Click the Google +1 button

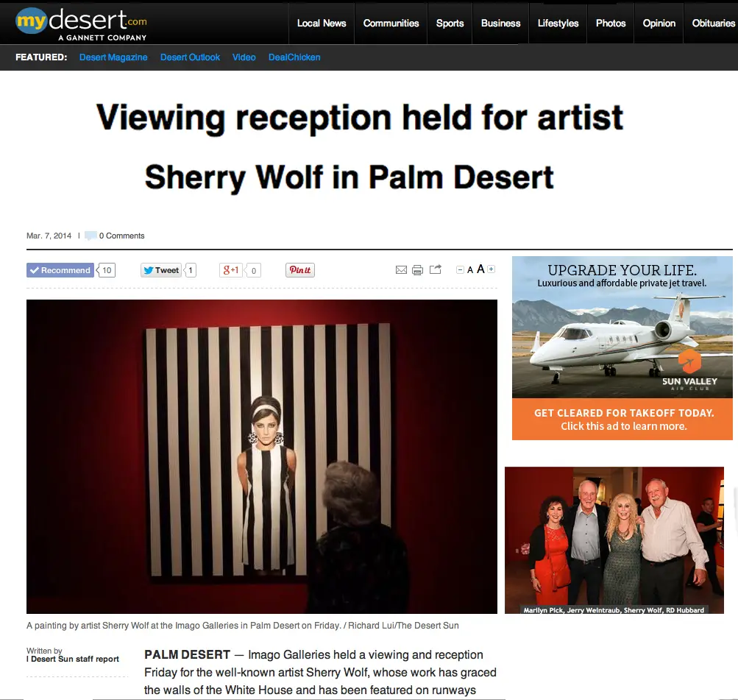pyautogui.click(x=230, y=270)
